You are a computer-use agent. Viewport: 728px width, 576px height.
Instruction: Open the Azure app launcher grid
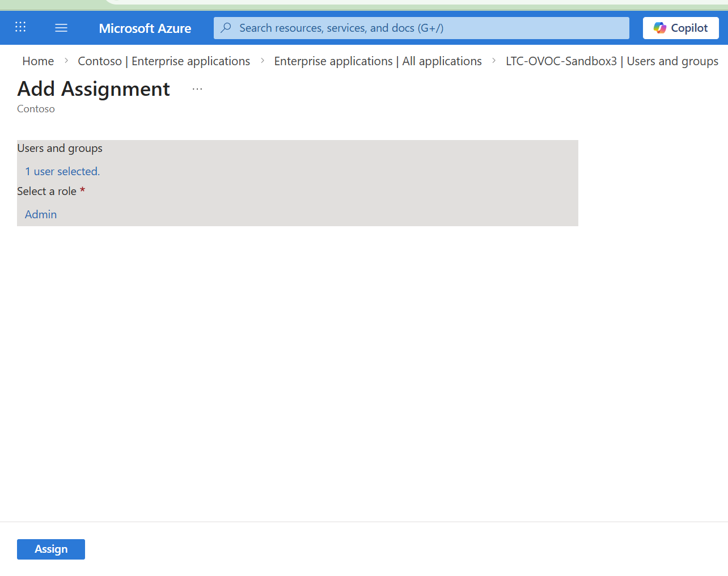point(20,27)
